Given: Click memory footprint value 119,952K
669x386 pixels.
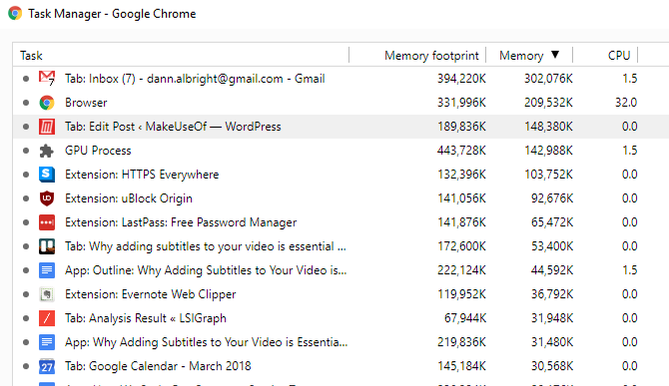Looking at the screenshot, I should [461, 294].
